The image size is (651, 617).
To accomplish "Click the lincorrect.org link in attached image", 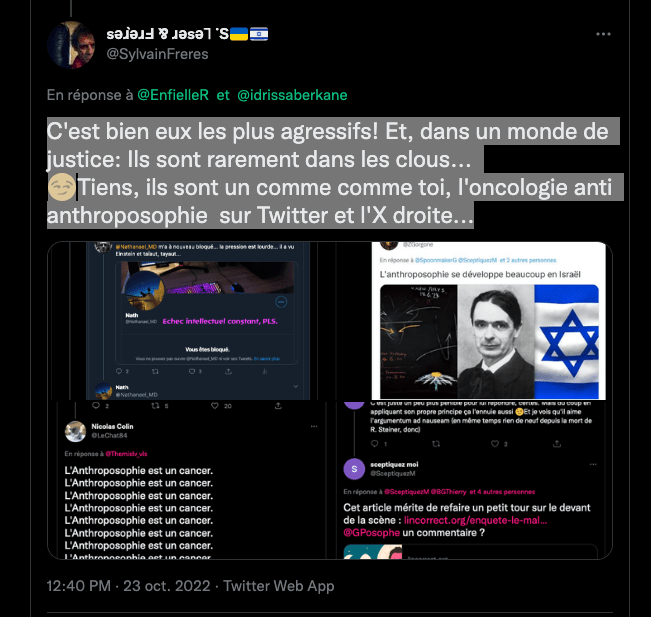I will click(x=475, y=520).
